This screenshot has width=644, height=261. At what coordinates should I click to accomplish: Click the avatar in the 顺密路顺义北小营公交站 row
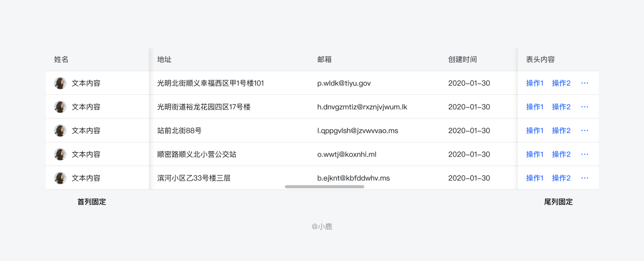(61, 154)
